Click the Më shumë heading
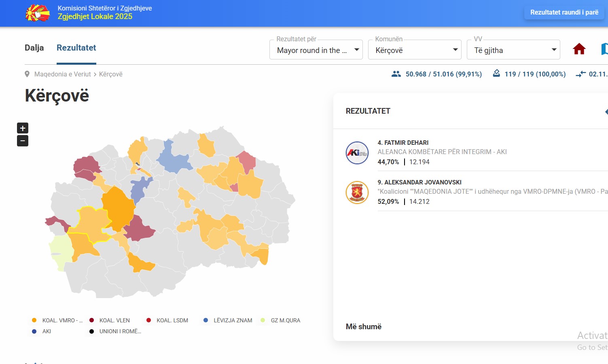The width and height of the screenshot is (608, 364). [363, 327]
